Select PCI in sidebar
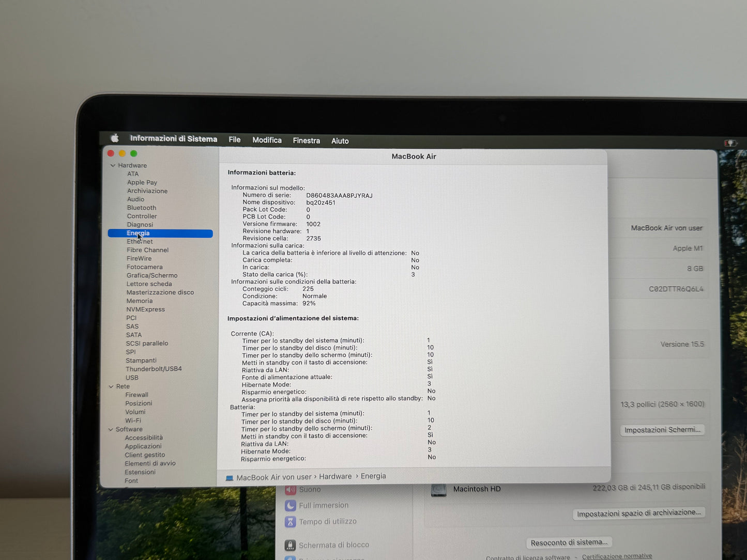The image size is (747, 560). pyautogui.click(x=131, y=318)
